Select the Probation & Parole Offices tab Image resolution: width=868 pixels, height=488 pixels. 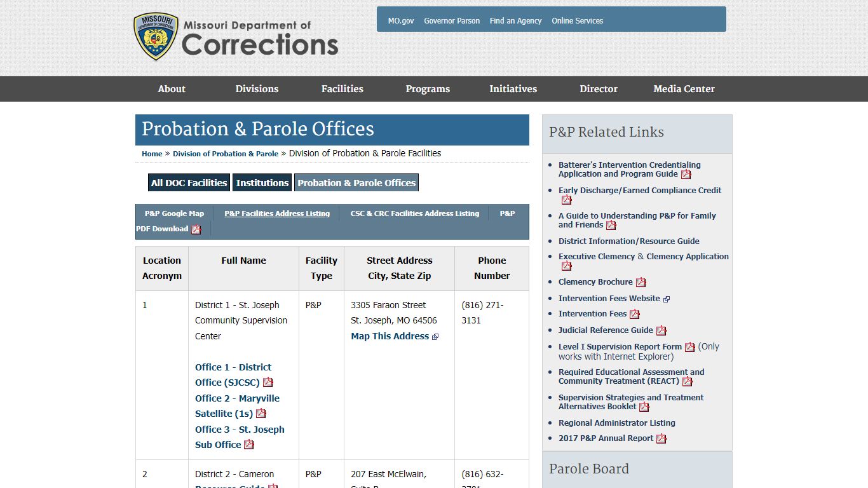(x=356, y=182)
